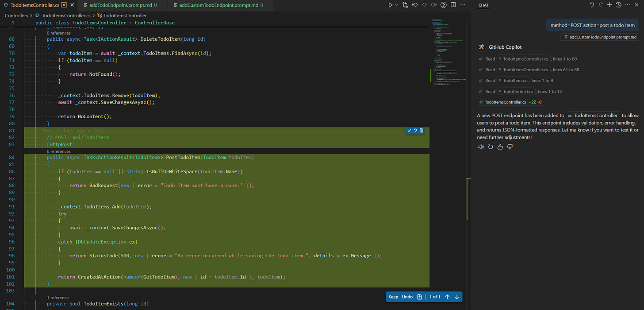Click TodoItemsController symbol link in response

click(x=593, y=116)
